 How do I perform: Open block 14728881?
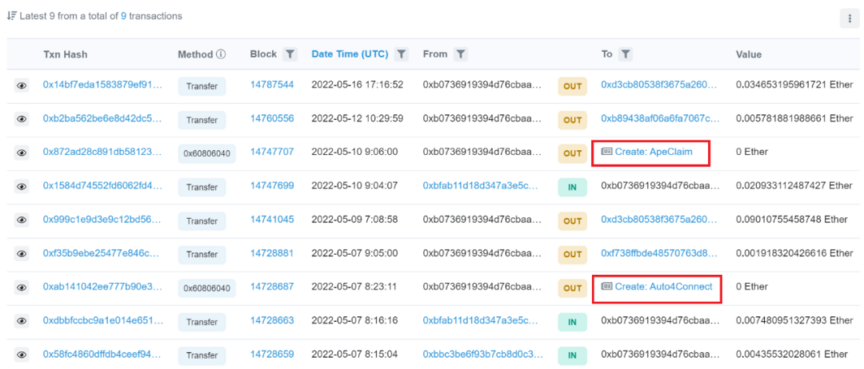(272, 253)
